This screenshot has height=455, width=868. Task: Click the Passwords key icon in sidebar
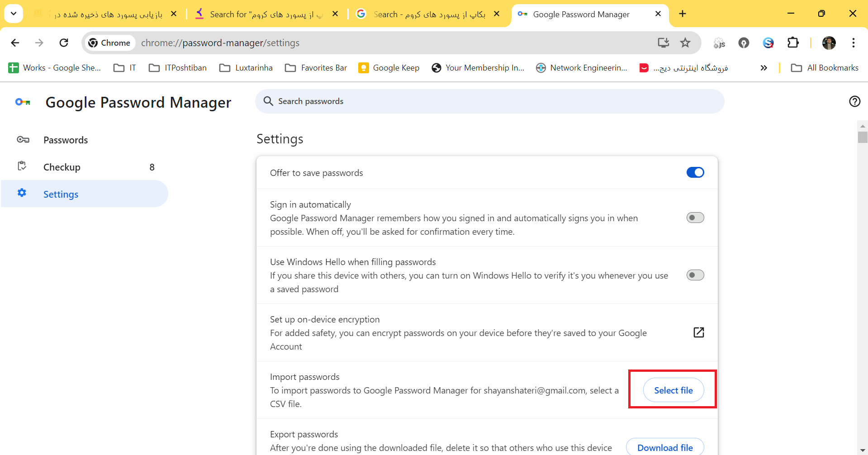(23, 140)
